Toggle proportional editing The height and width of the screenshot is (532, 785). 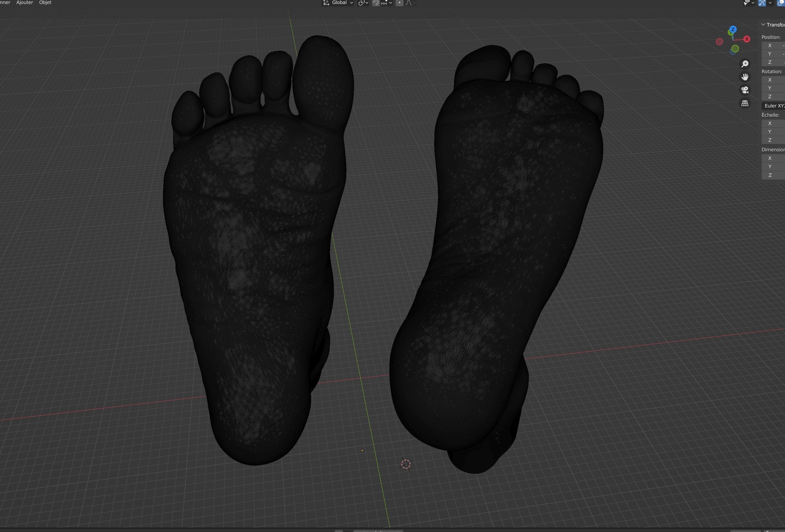[x=399, y=3]
